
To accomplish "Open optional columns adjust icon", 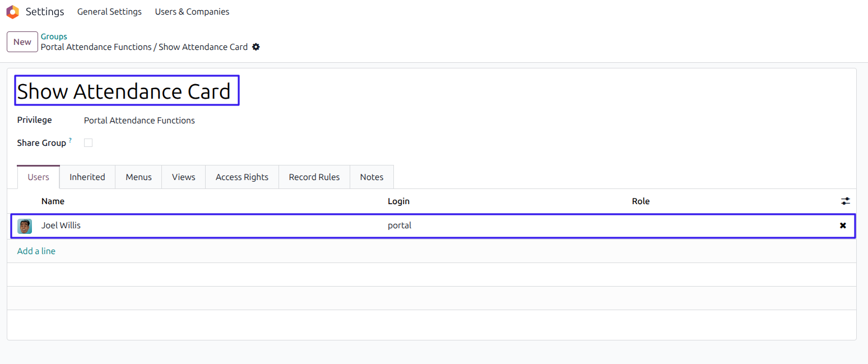I will point(846,201).
